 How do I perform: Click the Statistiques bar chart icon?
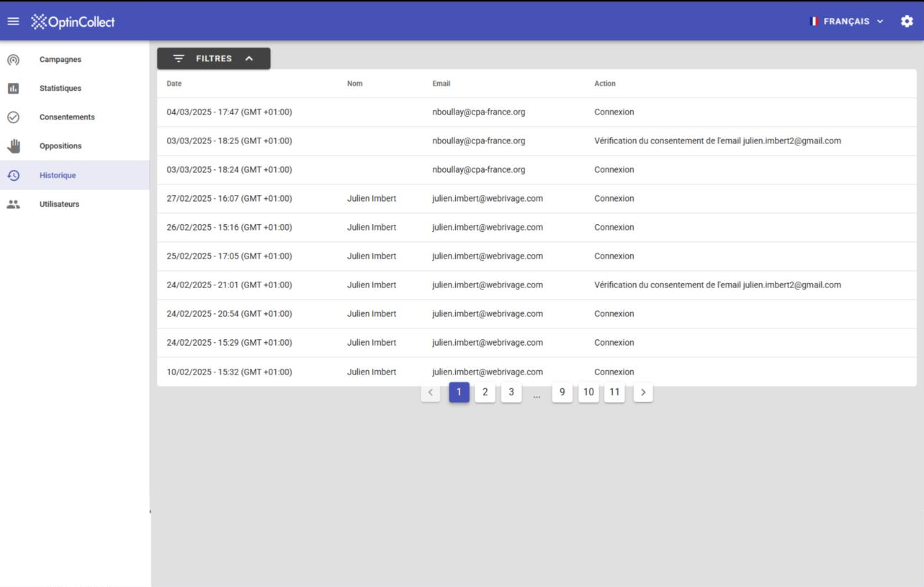[x=13, y=89]
